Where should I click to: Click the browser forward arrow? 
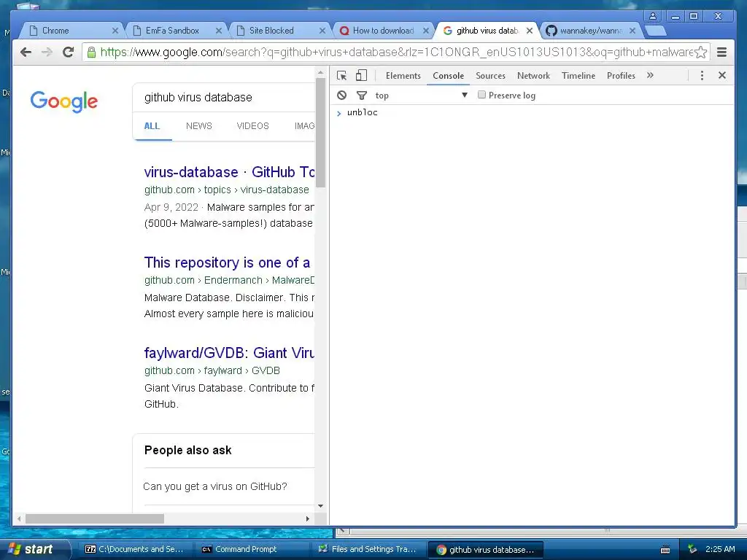tap(47, 52)
